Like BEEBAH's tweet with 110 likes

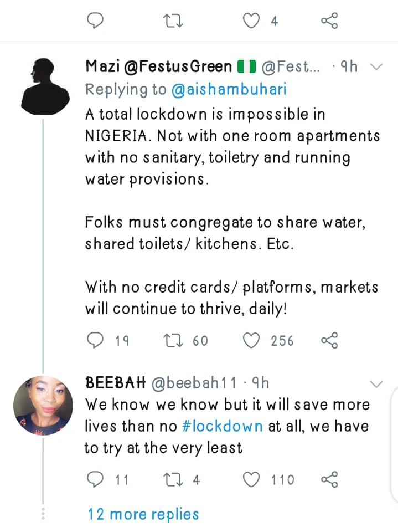(252, 479)
